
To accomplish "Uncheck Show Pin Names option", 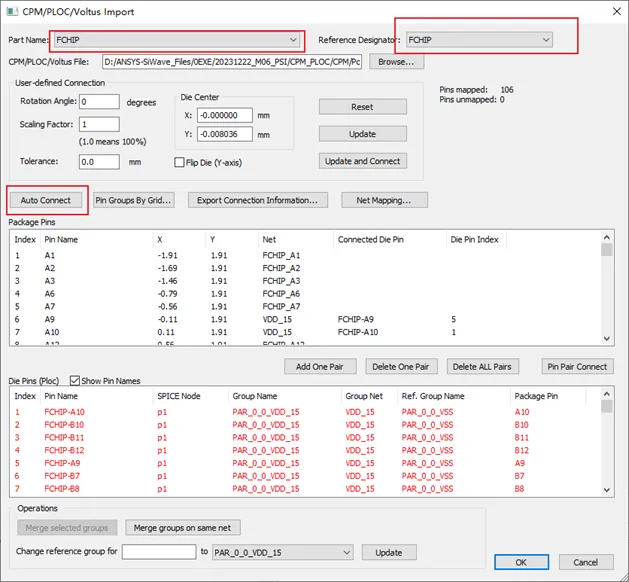I will (75, 380).
